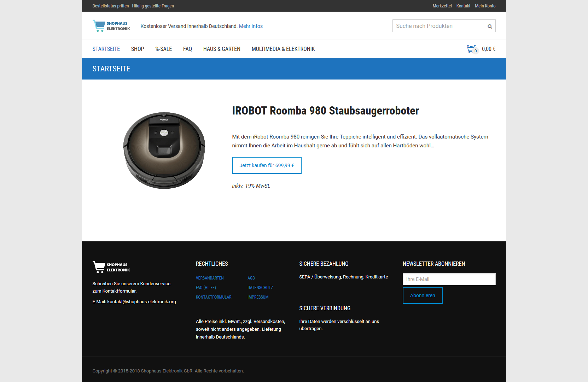Click Sichere Verbindung heading
This screenshot has height=382, width=588.
point(325,308)
